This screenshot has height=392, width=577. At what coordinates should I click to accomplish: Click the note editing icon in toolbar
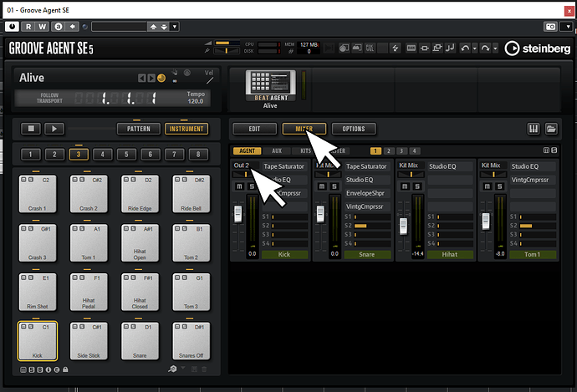[x=450, y=48]
